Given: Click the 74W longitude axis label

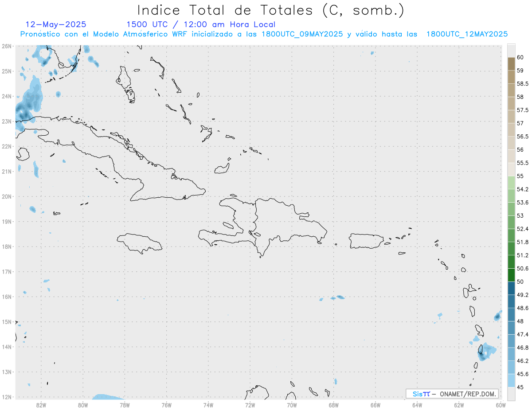Looking at the screenshot, I should [x=208, y=405].
